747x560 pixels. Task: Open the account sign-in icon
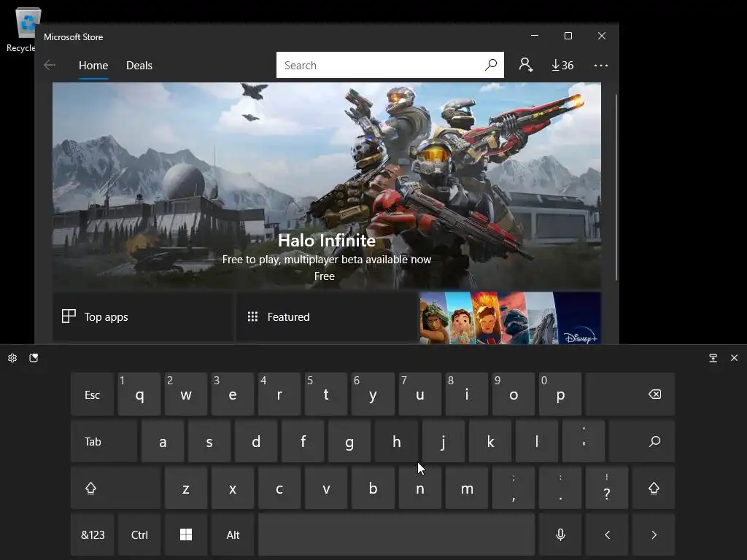tap(525, 65)
